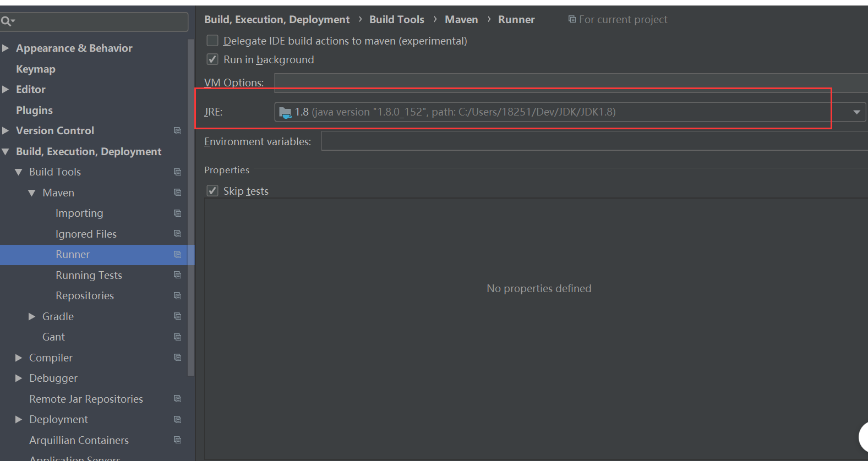868x461 pixels.
Task: Open Remote Jar Repositories settings
Action: [x=86, y=399]
